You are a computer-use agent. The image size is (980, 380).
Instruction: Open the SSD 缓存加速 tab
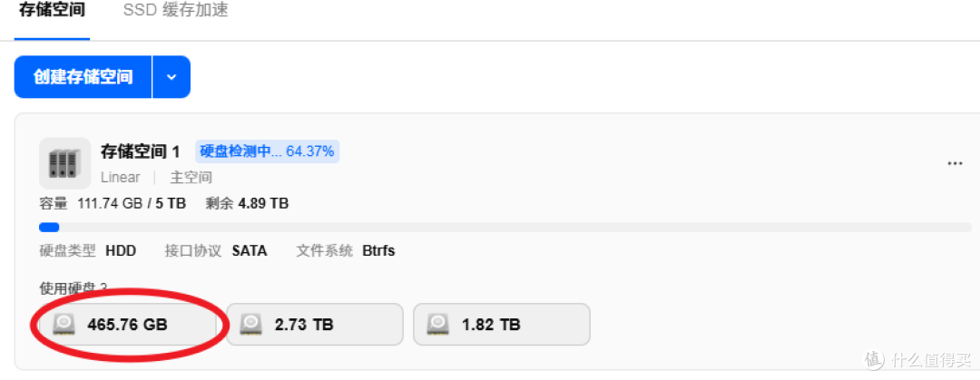[x=175, y=11]
